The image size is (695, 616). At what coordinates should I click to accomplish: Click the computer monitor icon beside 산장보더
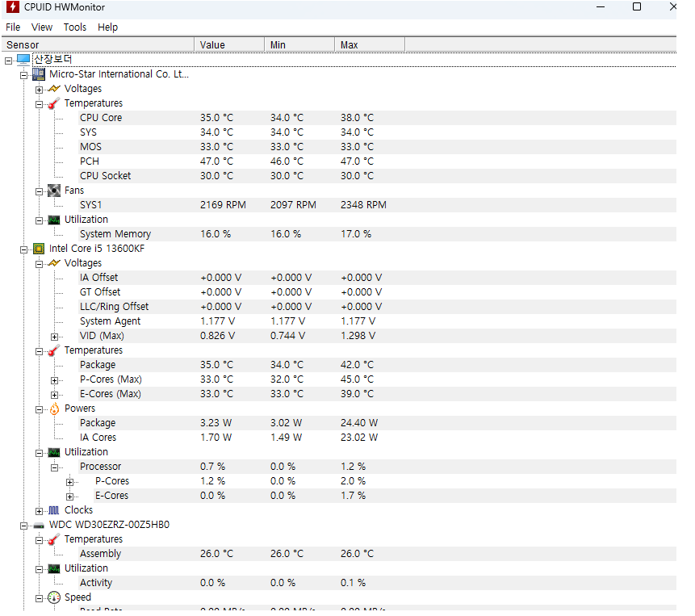tap(23, 60)
